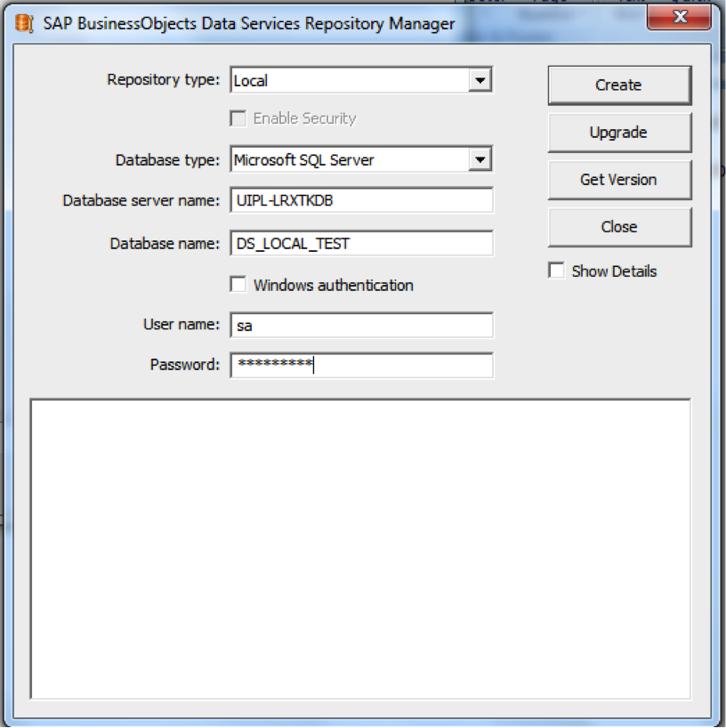Click the Database server name label
This screenshot has width=726, height=728.
[x=141, y=200]
